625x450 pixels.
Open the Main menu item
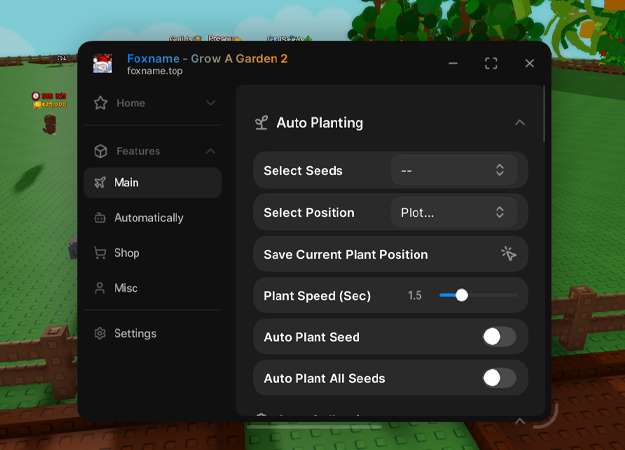pyautogui.click(x=153, y=183)
